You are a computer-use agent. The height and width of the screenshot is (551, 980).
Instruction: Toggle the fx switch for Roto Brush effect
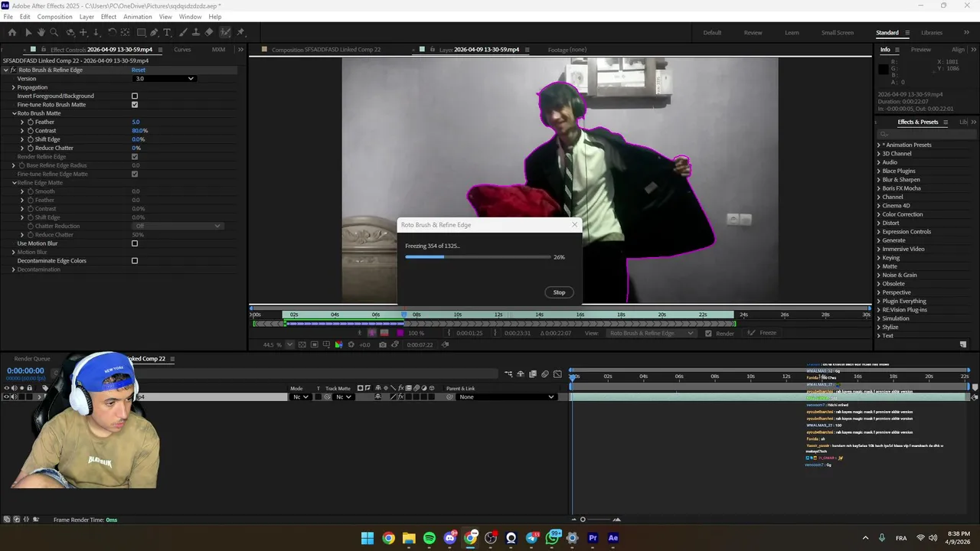(x=12, y=70)
